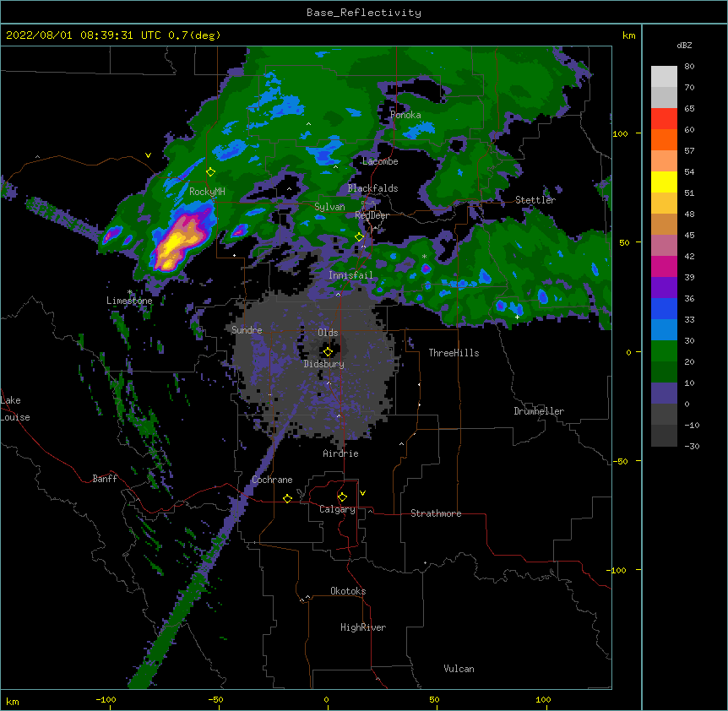Screen dimensions: 728x711
Task: Click the yellow diamond marker under Cochrane
Action: 287,498
